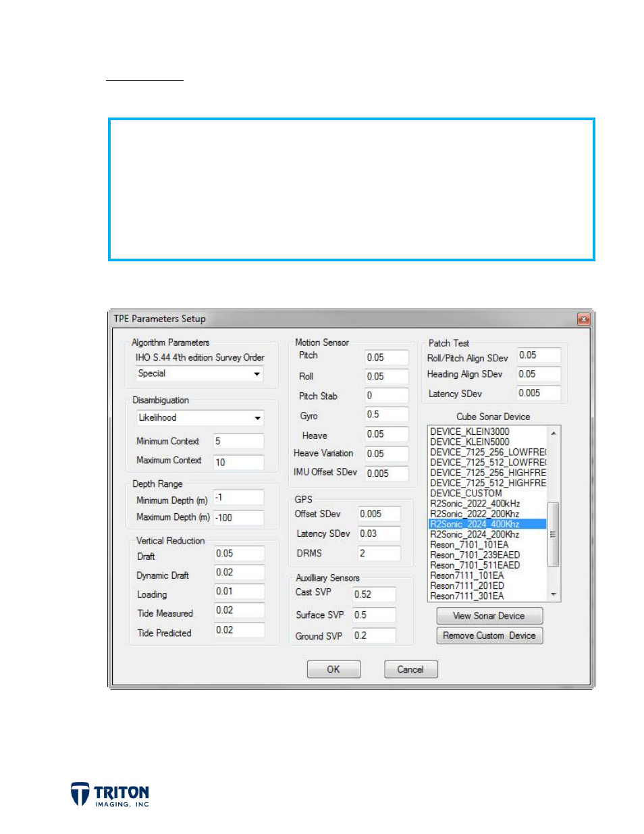Click the Tide Predicted value field
Screen dimensions: 644x834
[240, 630]
